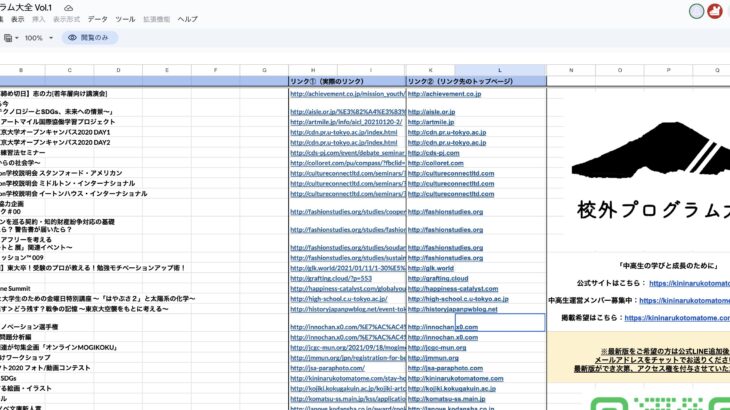The image size is (730, 410).
Task: Open the colloret.com/pu/compass link
Action: (347, 163)
